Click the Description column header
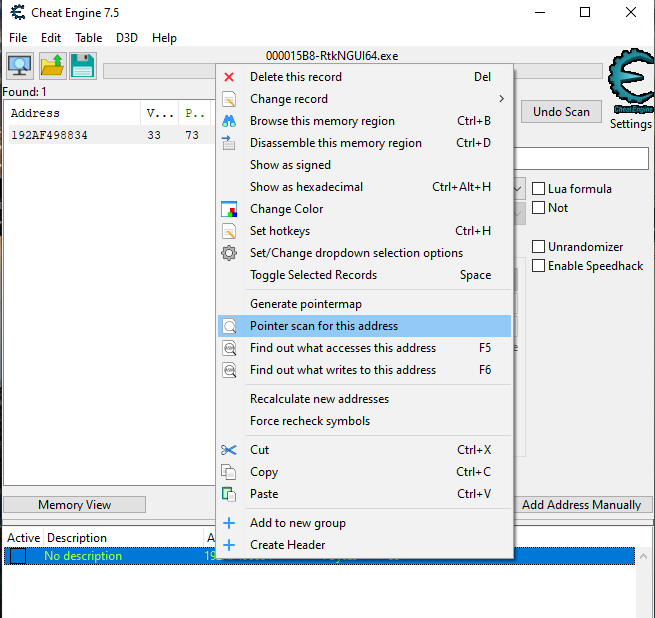Screen dimensions: 655x618 pos(124,538)
